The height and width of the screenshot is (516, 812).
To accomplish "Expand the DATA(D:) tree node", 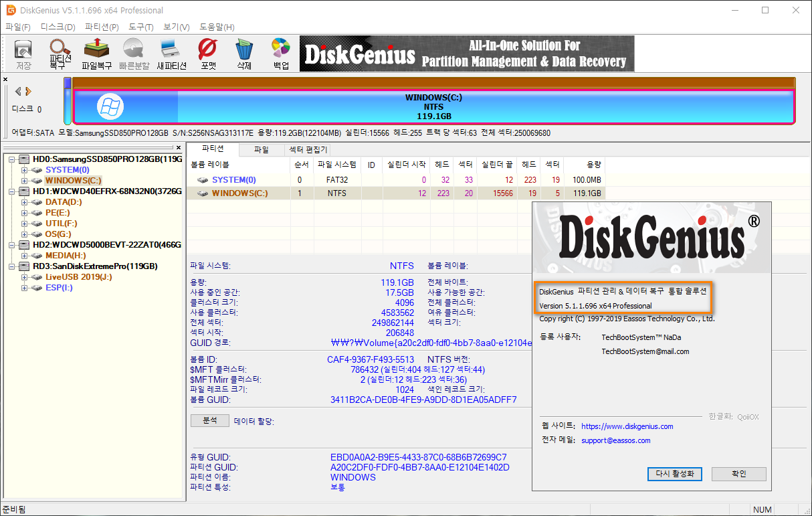I will click(25, 202).
